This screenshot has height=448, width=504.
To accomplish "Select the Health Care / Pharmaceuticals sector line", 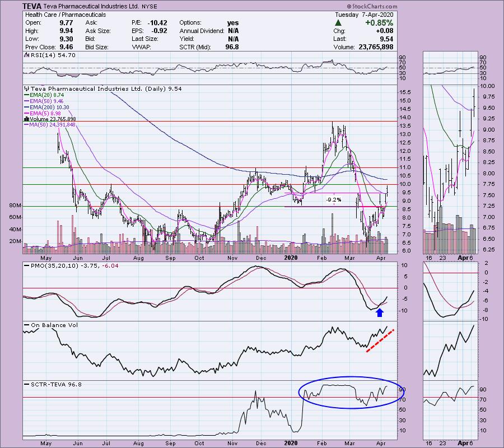I will pyautogui.click(x=66, y=15).
